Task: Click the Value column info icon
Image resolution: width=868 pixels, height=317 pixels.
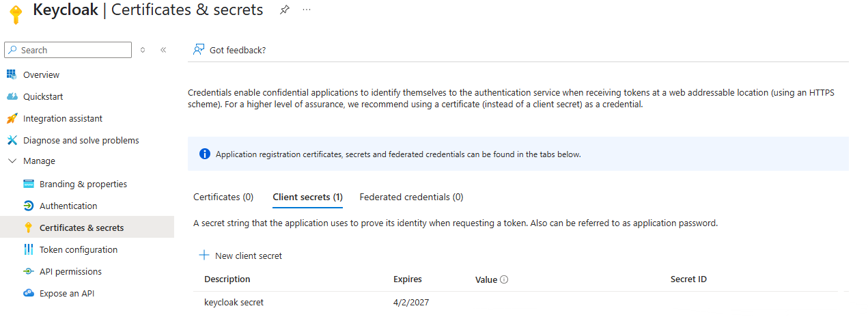Action: click(x=505, y=279)
